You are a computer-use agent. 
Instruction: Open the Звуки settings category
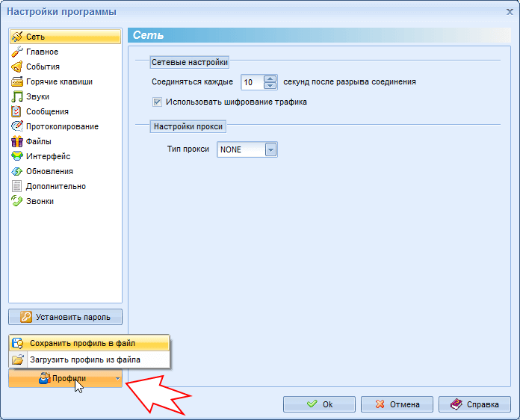tap(65, 96)
